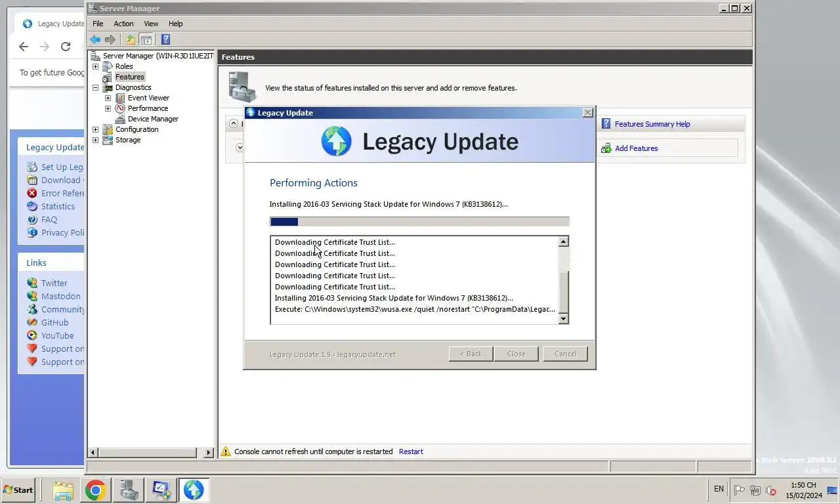The height and width of the screenshot is (504, 840).
Task: Click the network tray icon
Action: pos(755,490)
